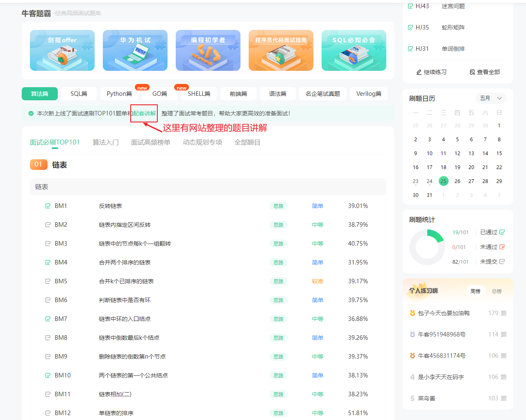
Task: Switch to the 前端篇 category tab
Action: coord(238,94)
